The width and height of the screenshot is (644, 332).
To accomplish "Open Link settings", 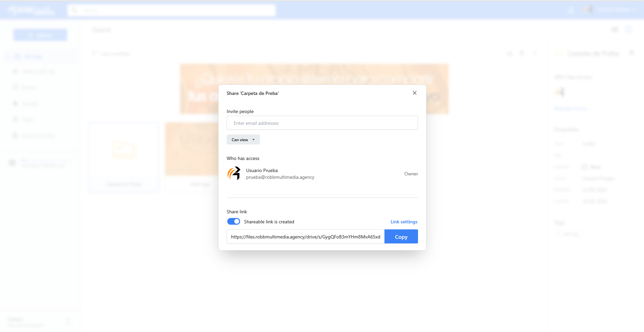I will pyautogui.click(x=404, y=222).
